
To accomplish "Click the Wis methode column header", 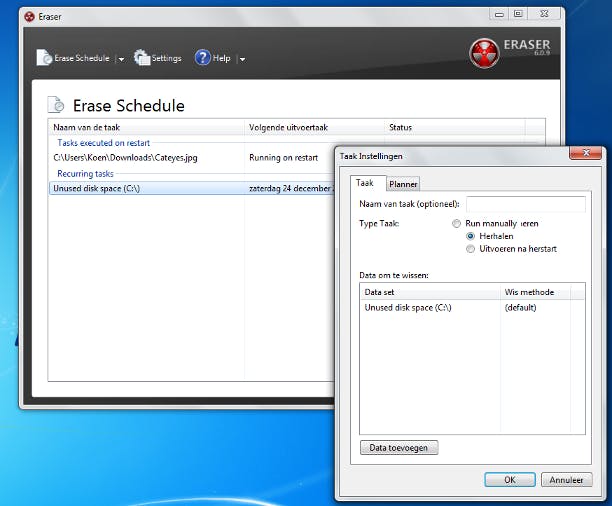I will click(x=536, y=292).
